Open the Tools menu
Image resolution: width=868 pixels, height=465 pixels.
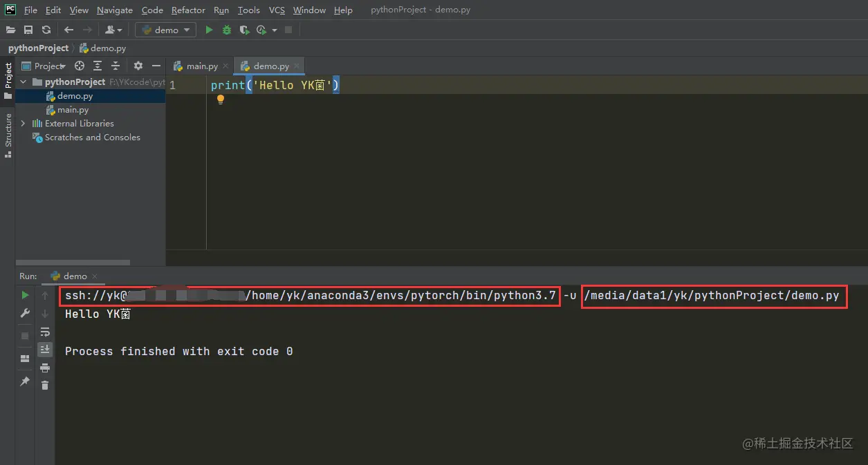[x=248, y=10]
